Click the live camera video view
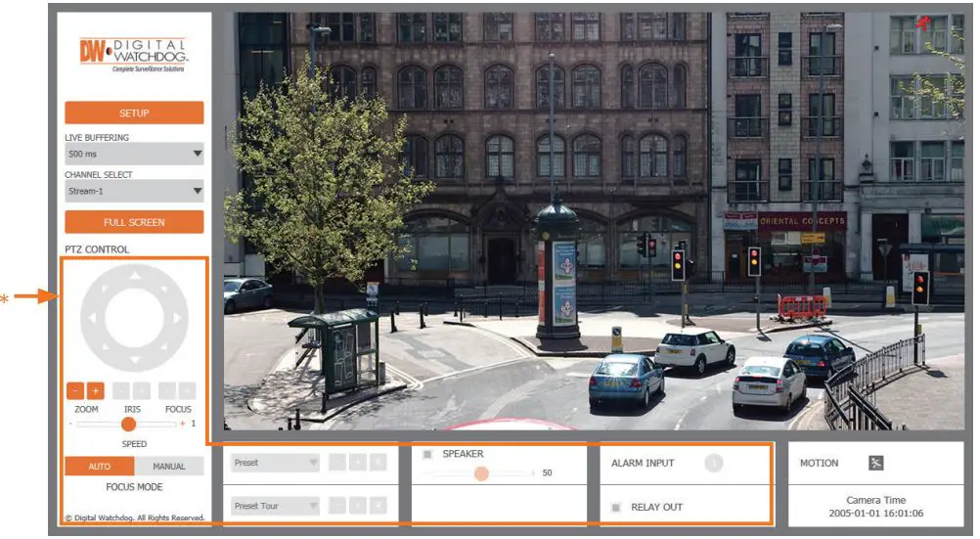The width and height of the screenshot is (980, 539). click(594, 221)
